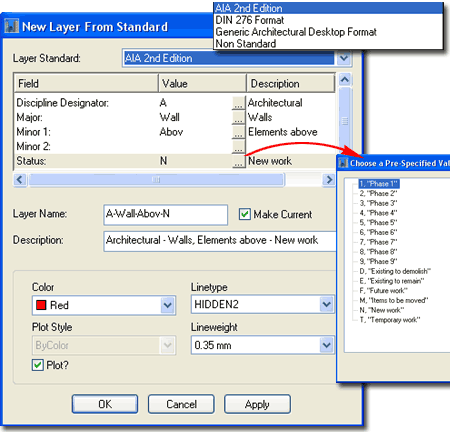Select 8, "Phase 8" in value list

[x=378, y=252]
